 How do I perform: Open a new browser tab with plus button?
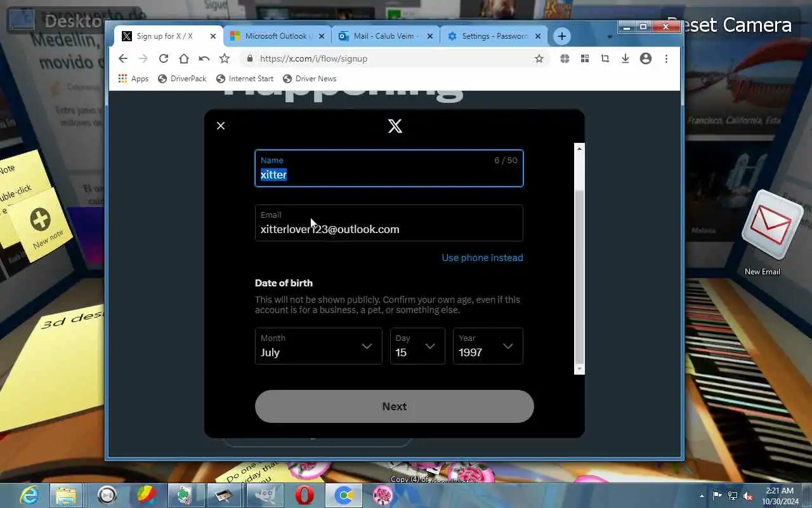click(x=561, y=36)
